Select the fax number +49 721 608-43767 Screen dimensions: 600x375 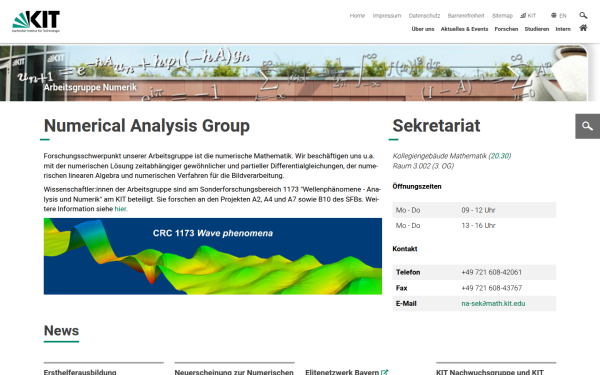tap(491, 288)
